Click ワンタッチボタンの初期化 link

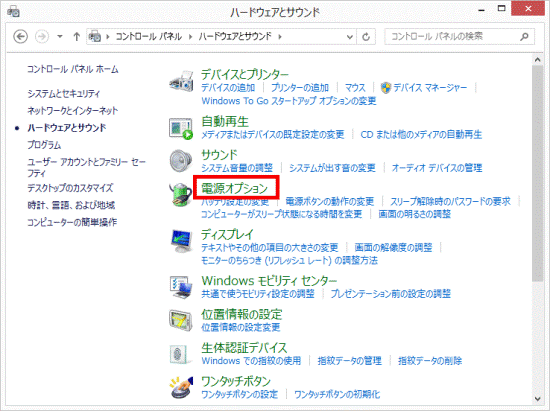click(337, 395)
